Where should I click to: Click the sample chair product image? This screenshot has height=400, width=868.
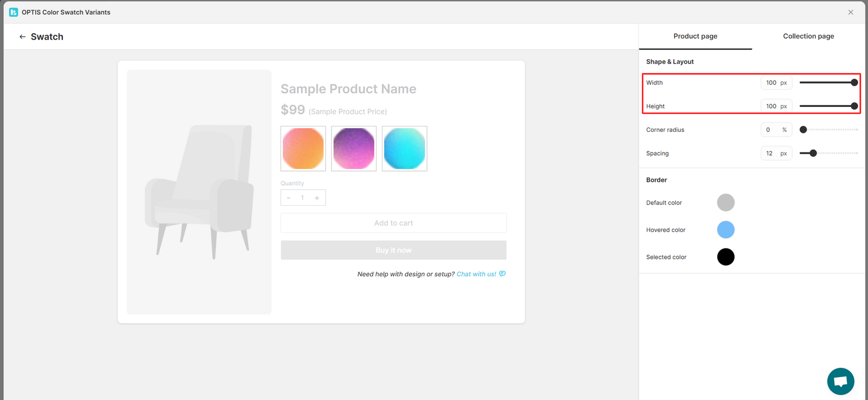199,192
